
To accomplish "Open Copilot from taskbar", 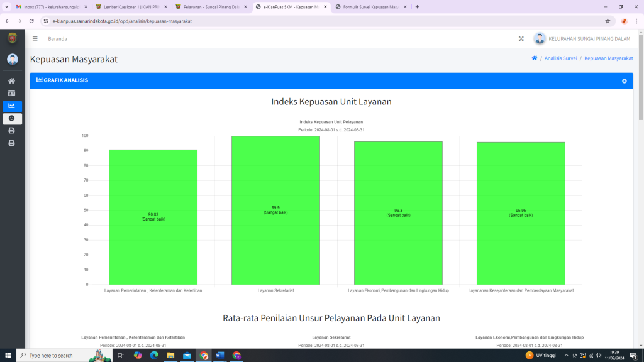I will [138, 356].
